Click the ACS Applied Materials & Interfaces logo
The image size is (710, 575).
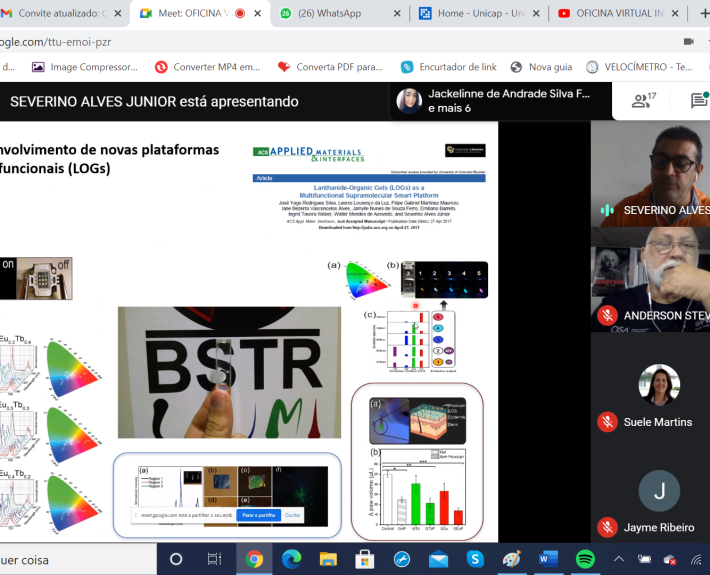click(308, 154)
